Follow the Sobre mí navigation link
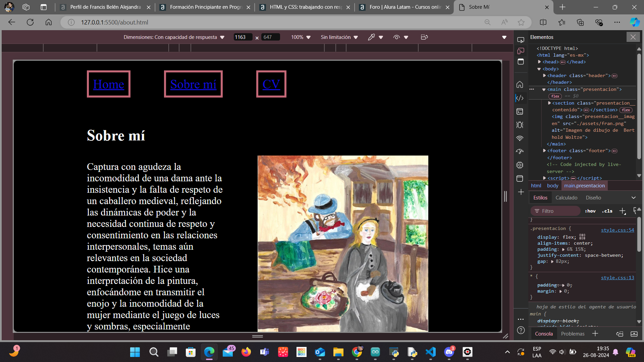The width and height of the screenshot is (644, 362). click(193, 84)
